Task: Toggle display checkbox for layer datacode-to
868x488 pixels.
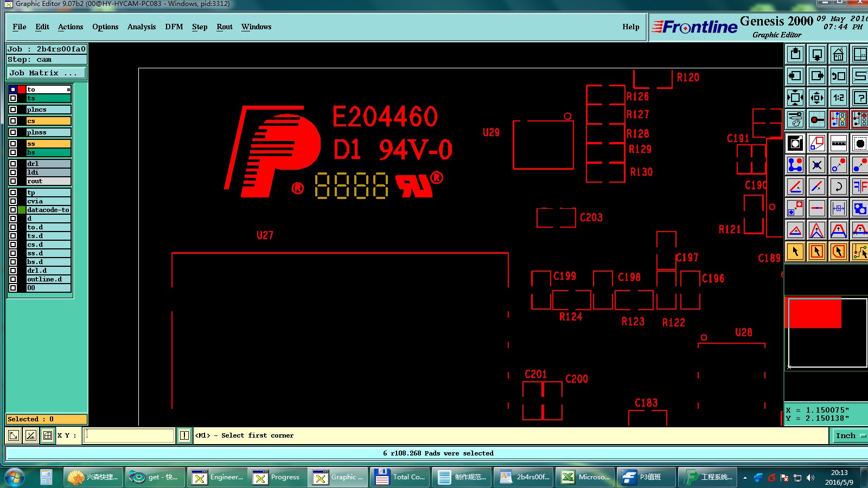Action: click(x=13, y=210)
